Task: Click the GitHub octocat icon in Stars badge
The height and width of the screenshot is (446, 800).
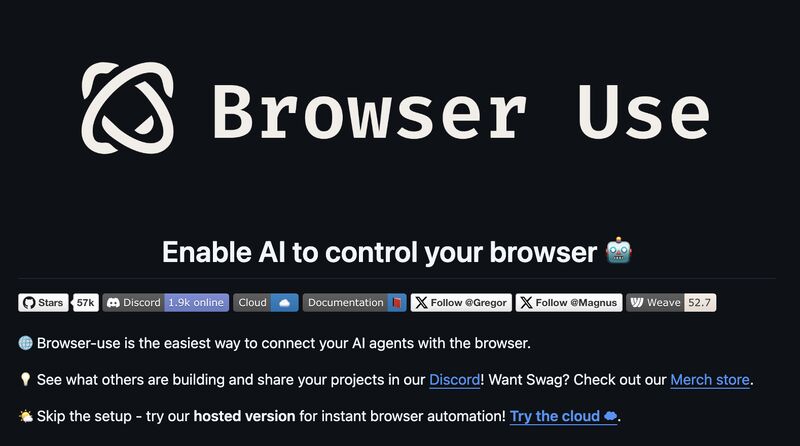Action: point(29,303)
